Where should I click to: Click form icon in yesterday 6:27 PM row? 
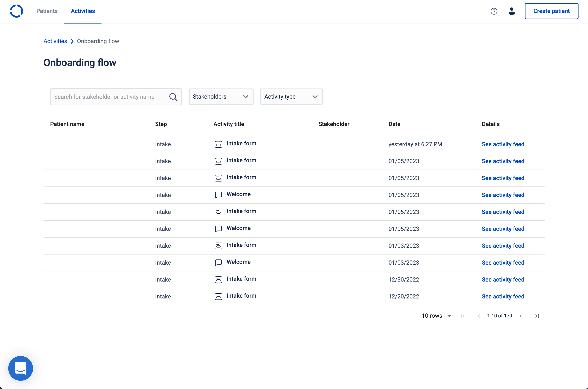(218, 144)
